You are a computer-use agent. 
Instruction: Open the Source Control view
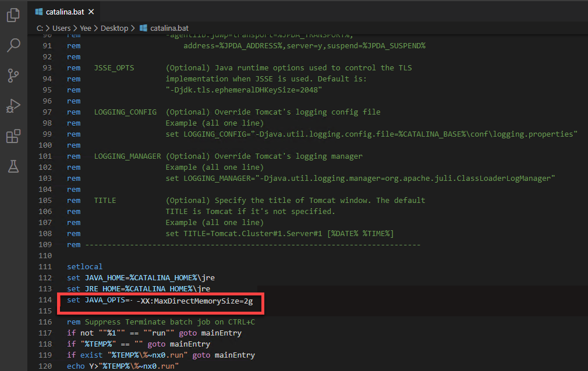point(13,76)
